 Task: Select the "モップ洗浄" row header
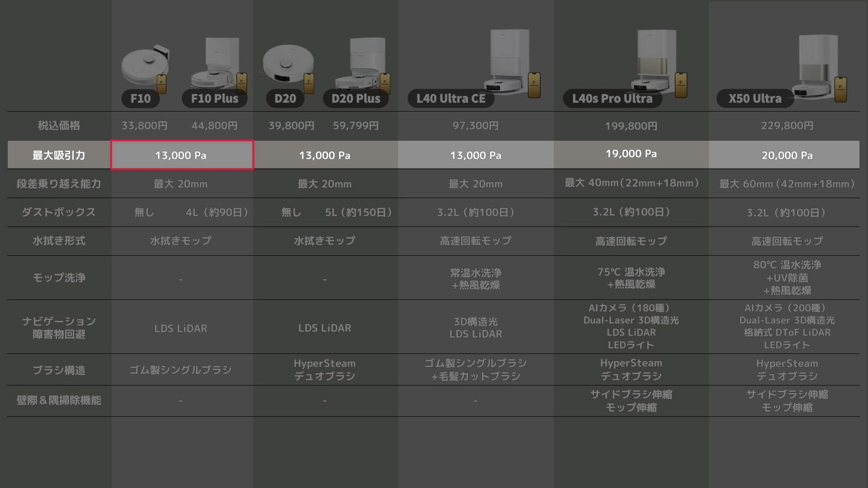[59, 278]
